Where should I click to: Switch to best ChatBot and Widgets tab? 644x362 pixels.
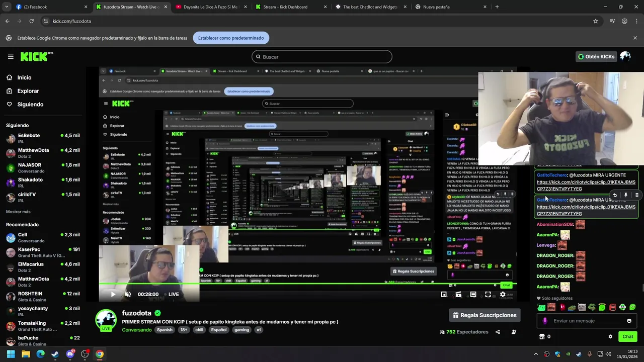pos(371,7)
